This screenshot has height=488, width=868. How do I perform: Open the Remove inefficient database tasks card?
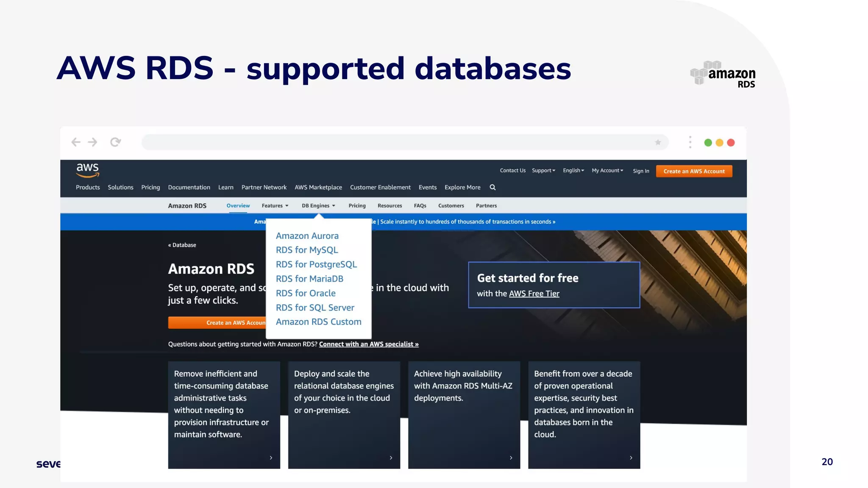224,415
